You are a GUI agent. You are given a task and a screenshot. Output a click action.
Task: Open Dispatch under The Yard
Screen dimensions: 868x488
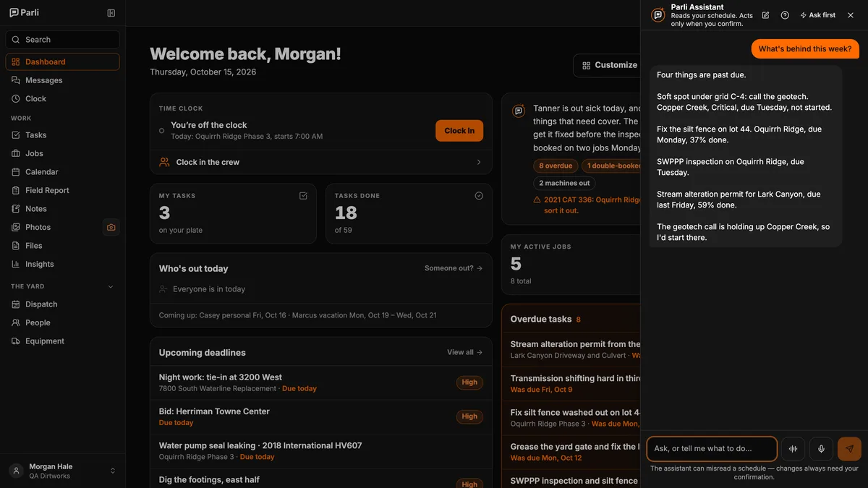(x=62, y=304)
